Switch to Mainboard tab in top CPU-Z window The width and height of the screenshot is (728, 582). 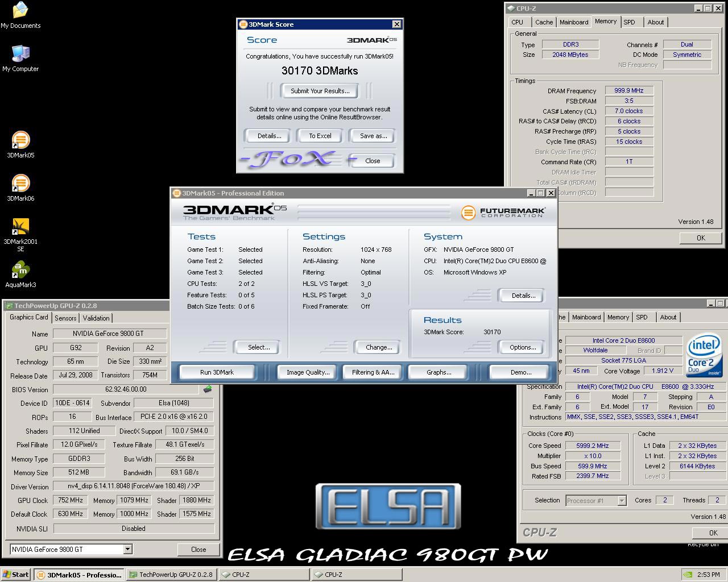574,22
